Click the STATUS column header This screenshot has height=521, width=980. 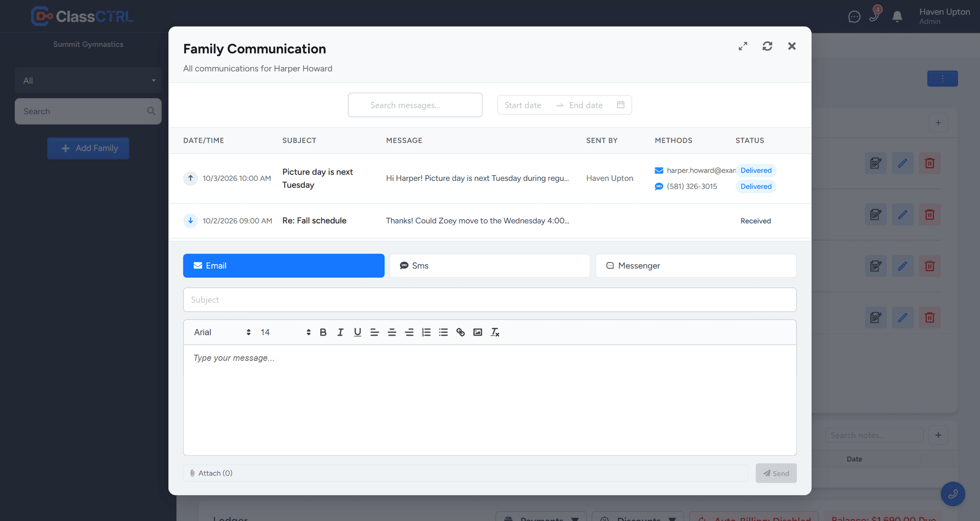[750, 140]
